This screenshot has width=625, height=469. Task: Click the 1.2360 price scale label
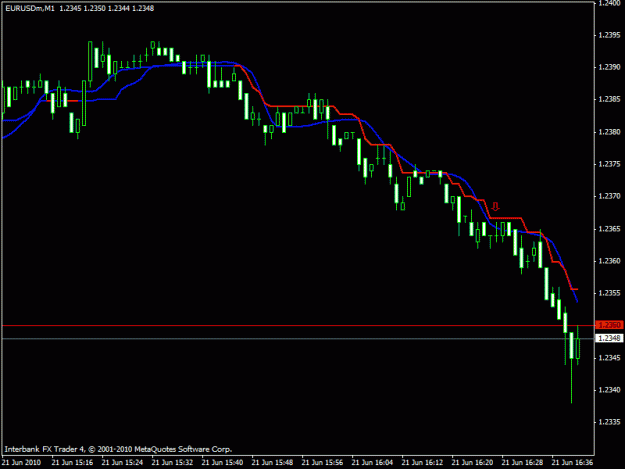pyautogui.click(x=609, y=261)
